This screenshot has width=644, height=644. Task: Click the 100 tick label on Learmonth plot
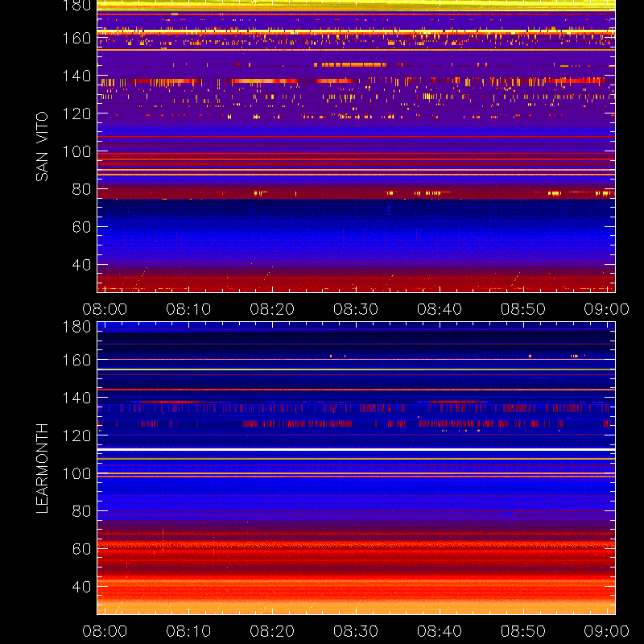[76, 473]
